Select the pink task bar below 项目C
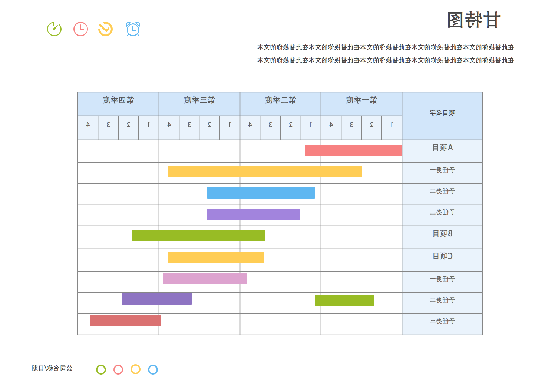555x392 pixels. 205,278
